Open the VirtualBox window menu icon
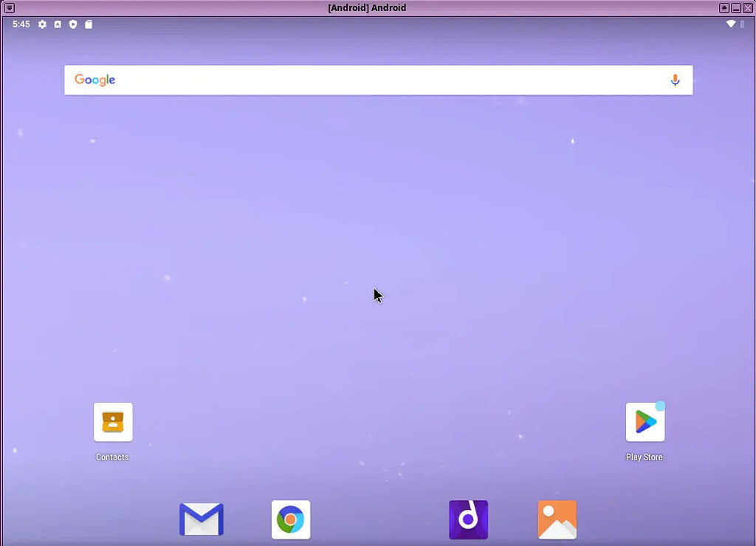Viewport: 756px width, 546px height. coord(10,7)
